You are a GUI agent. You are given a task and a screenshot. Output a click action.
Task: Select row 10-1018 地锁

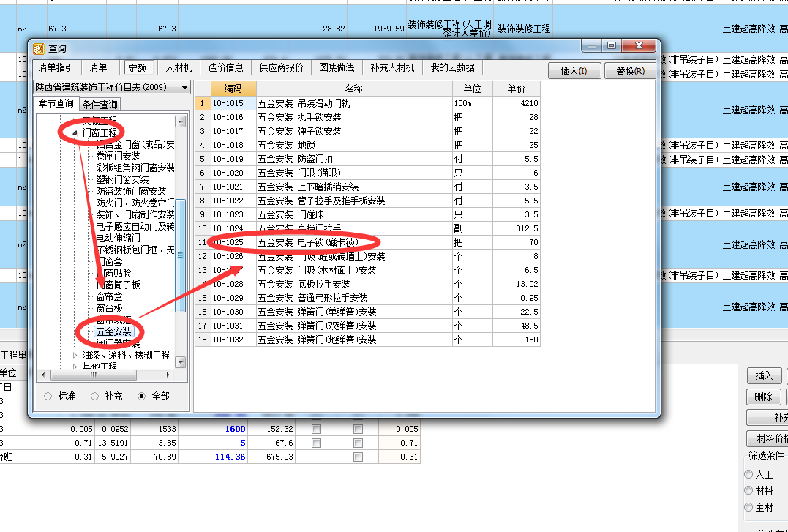point(367,146)
